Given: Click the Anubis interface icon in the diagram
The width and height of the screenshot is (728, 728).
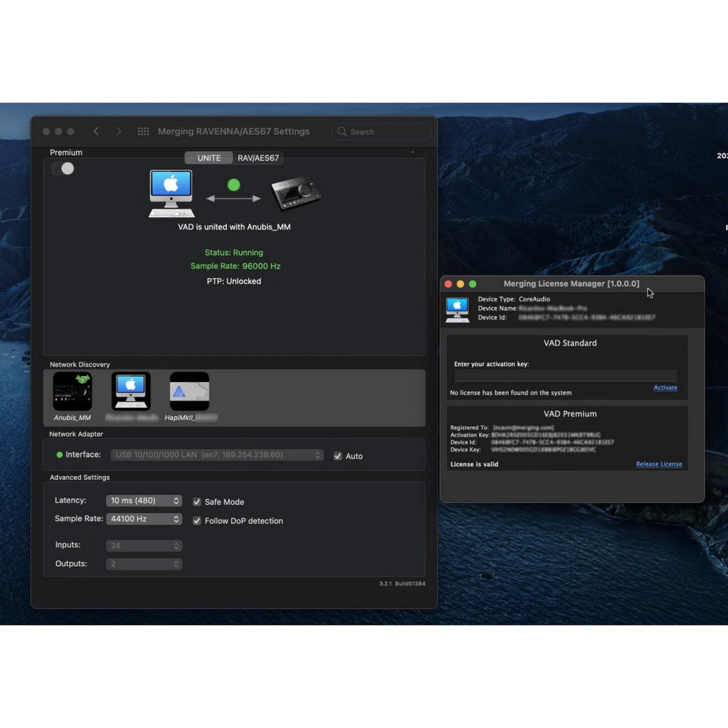Looking at the screenshot, I should click(296, 192).
